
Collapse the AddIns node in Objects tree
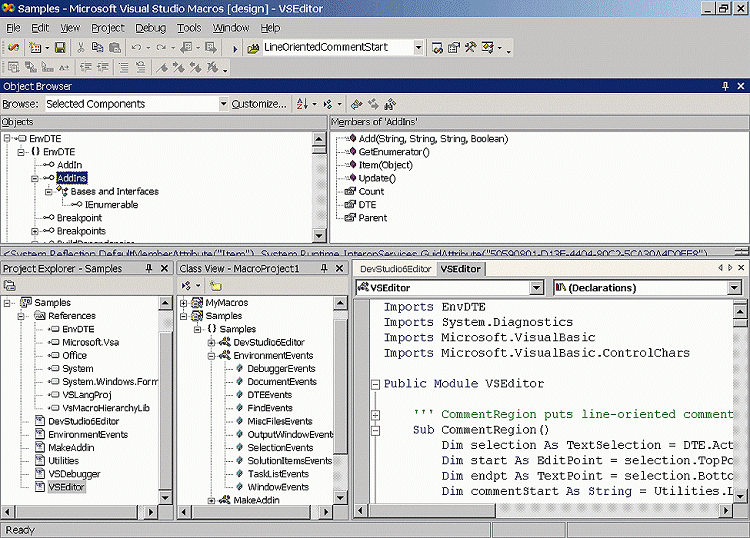34,178
